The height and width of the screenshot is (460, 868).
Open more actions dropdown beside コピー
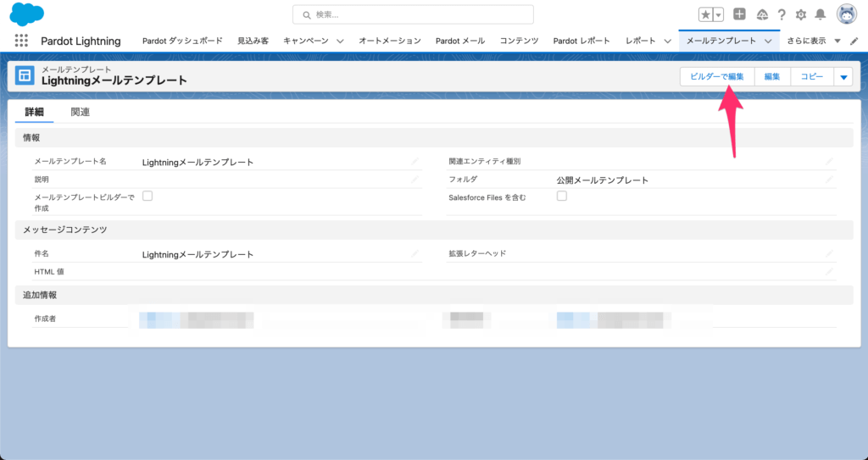point(843,77)
